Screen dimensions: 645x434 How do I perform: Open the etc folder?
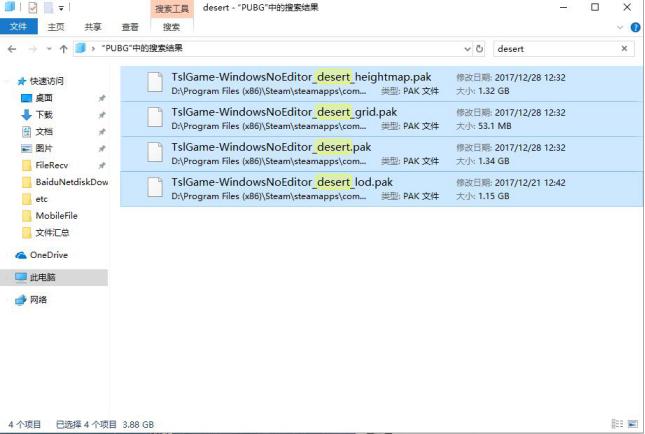[x=41, y=199]
